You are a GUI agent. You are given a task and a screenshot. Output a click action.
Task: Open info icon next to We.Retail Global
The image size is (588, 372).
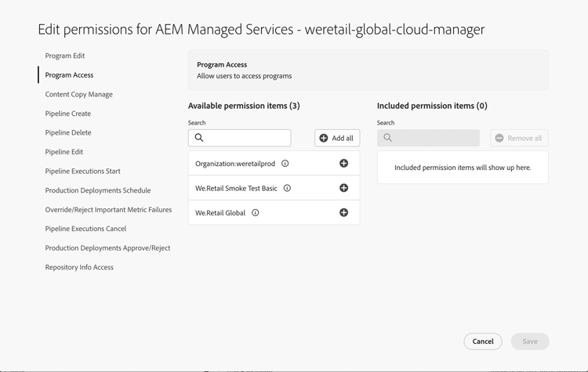pyautogui.click(x=256, y=213)
